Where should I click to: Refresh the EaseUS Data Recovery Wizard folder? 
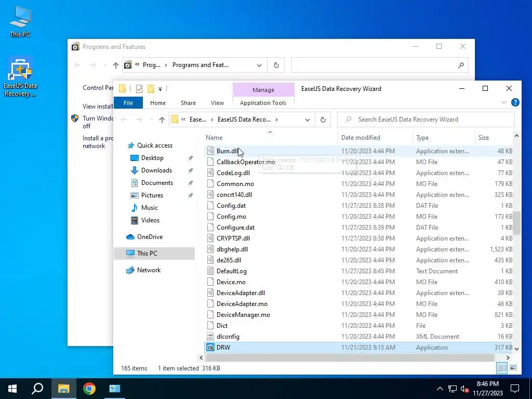(323, 120)
